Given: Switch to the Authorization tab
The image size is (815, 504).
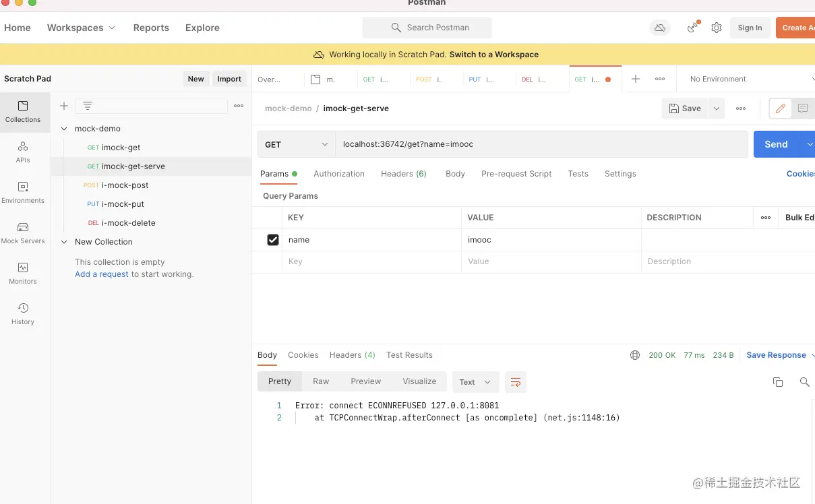Looking at the screenshot, I should pyautogui.click(x=339, y=174).
